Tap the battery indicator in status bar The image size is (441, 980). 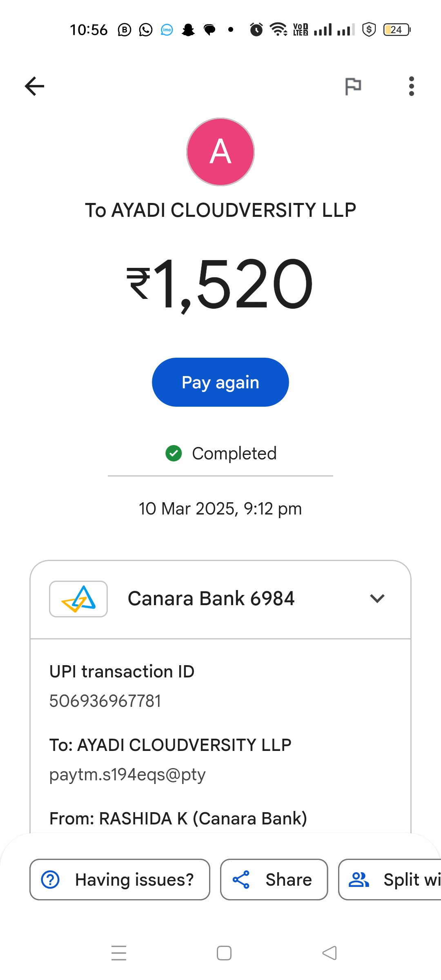[396, 30]
